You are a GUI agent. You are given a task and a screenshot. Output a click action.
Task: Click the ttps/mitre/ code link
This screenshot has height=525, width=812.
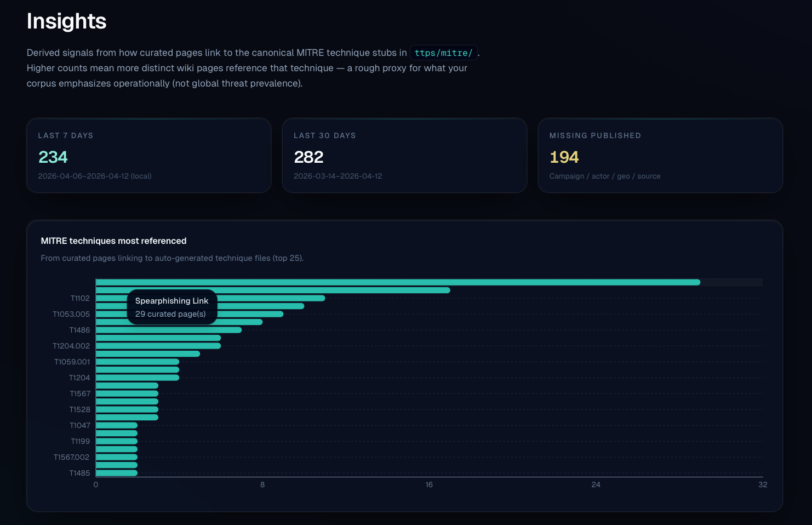(444, 53)
